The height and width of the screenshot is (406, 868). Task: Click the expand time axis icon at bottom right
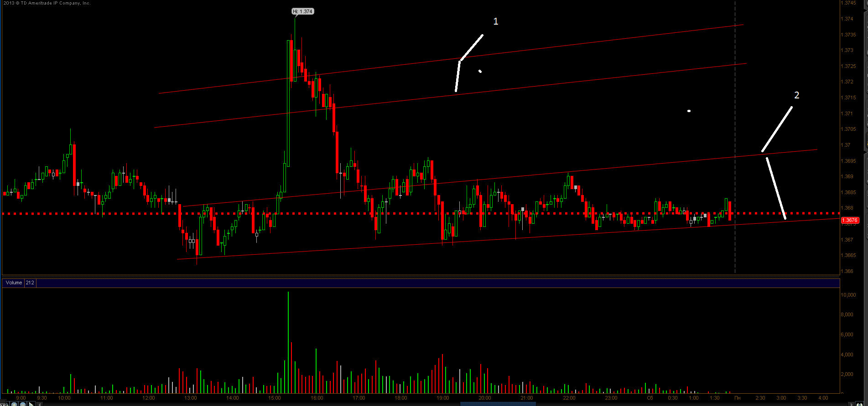pos(859,404)
